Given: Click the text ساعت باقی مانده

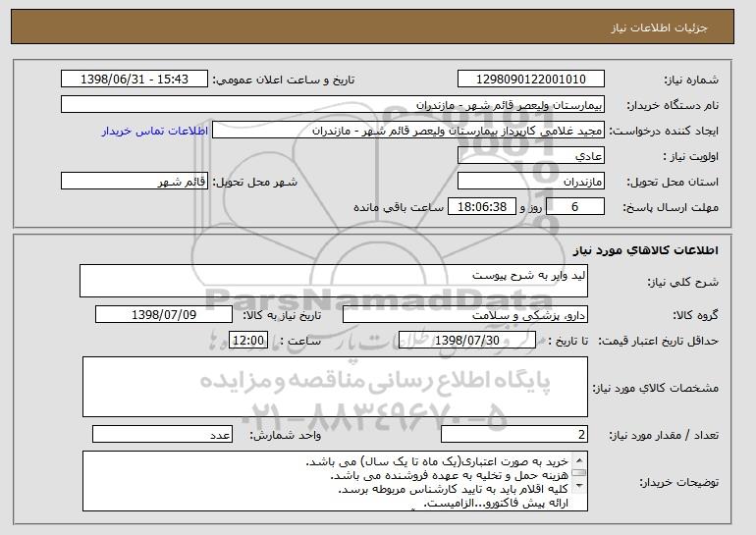Looking at the screenshot, I should pyautogui.click(x=399, y=207).
